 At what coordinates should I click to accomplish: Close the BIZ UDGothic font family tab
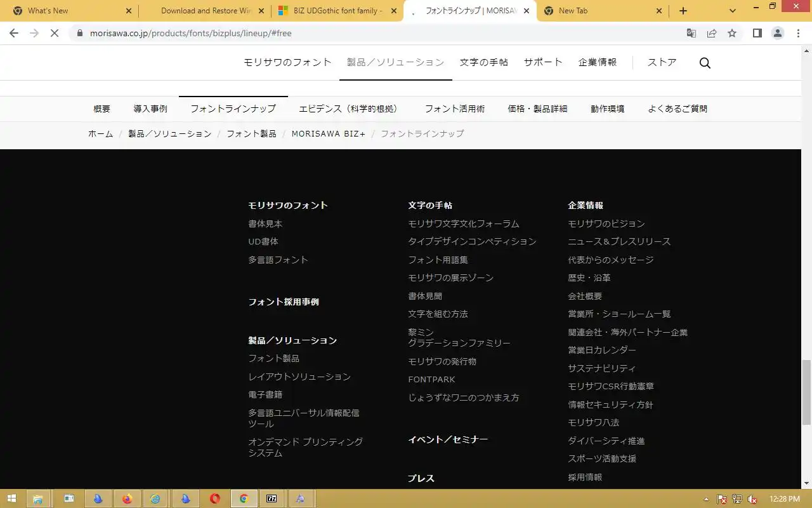coord(393,11)
